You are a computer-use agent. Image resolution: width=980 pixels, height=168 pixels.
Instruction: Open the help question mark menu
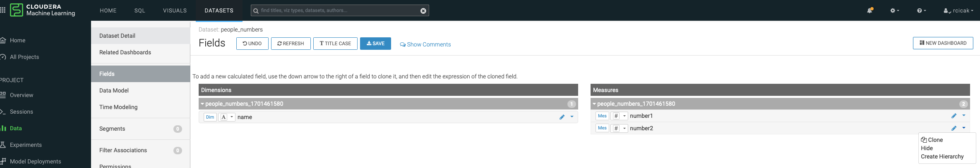(x=921, y=10)
